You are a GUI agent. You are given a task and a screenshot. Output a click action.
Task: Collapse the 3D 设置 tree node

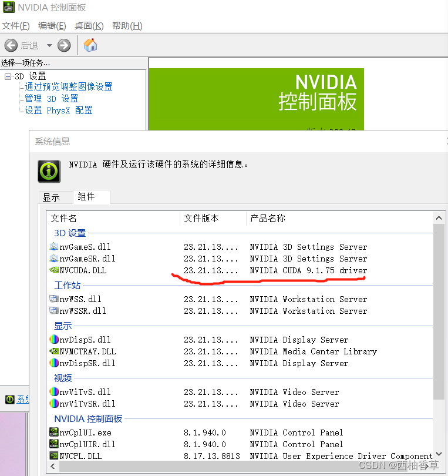[x=8, y=76]
